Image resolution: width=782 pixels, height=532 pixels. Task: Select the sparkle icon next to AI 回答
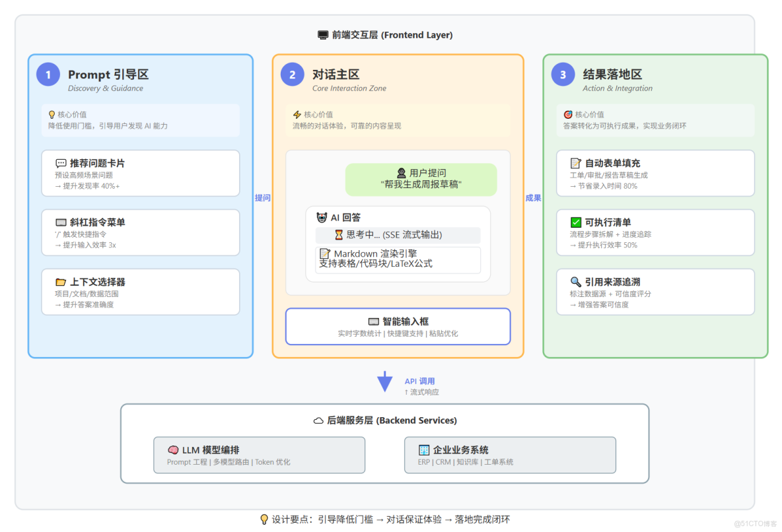322,217
